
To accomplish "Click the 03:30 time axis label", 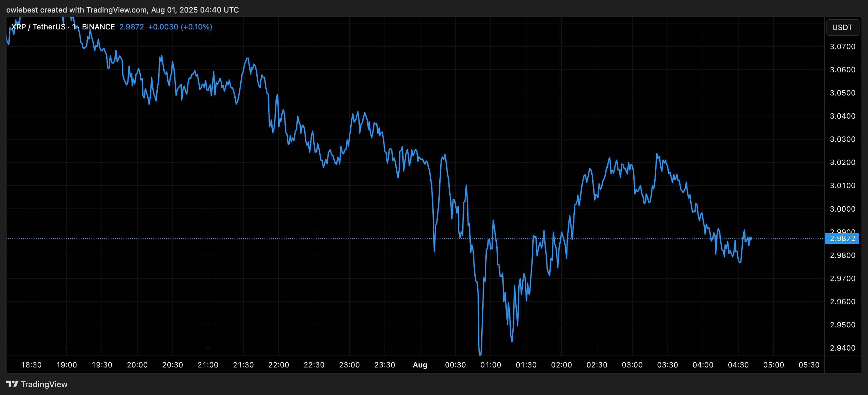I will 667,365.
